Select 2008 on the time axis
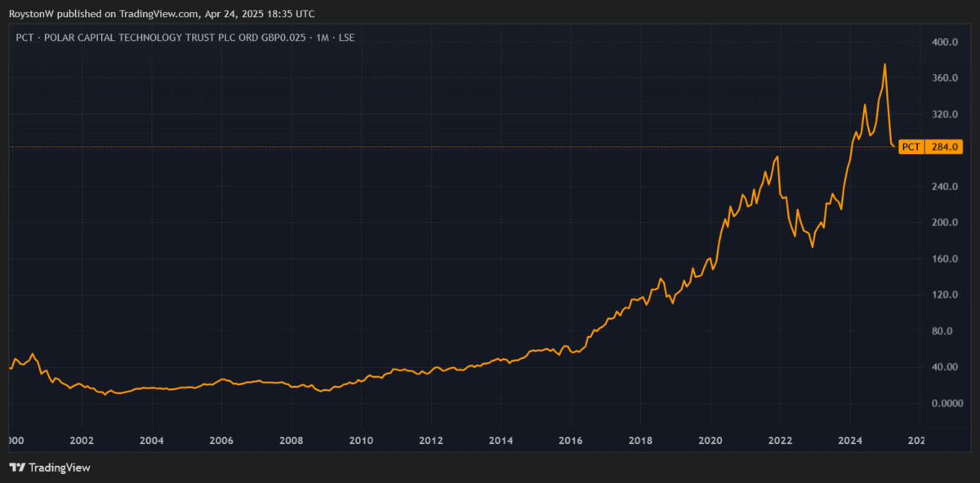Viewport: 980px width, 483px height. pos(292,441)
